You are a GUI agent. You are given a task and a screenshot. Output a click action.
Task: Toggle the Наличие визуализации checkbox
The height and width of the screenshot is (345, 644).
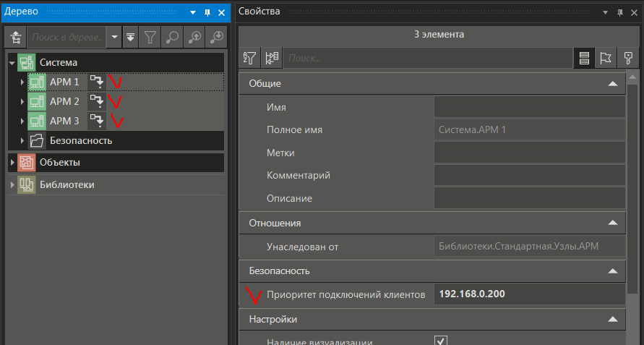pos(440,341)
